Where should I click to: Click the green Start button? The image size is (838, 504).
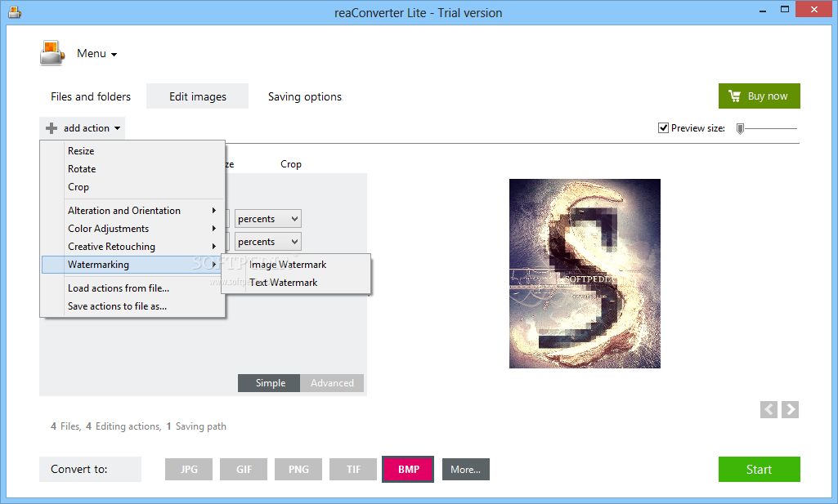click(759, 470)
